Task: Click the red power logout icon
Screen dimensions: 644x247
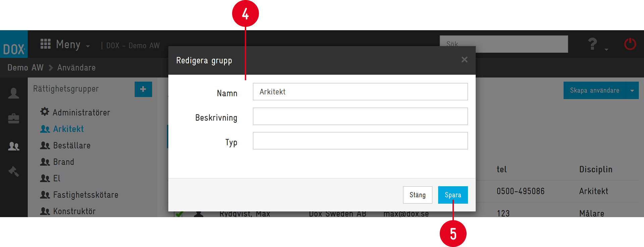Action: pyautogui.click(x=630, y=44)
